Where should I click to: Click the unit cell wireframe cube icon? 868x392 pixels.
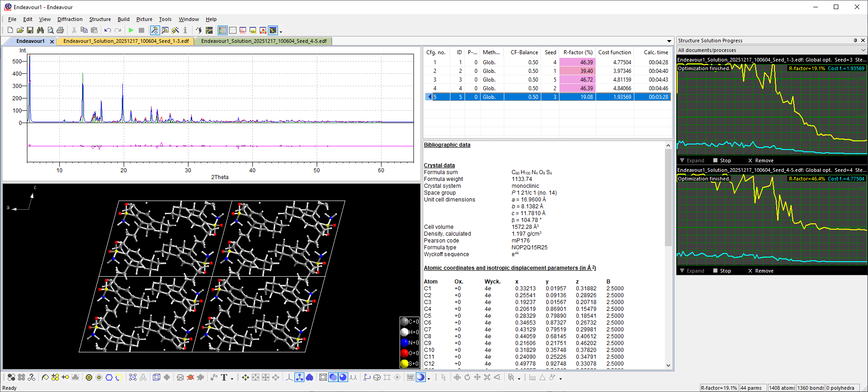pyautogui.click(x=157, y=377)
